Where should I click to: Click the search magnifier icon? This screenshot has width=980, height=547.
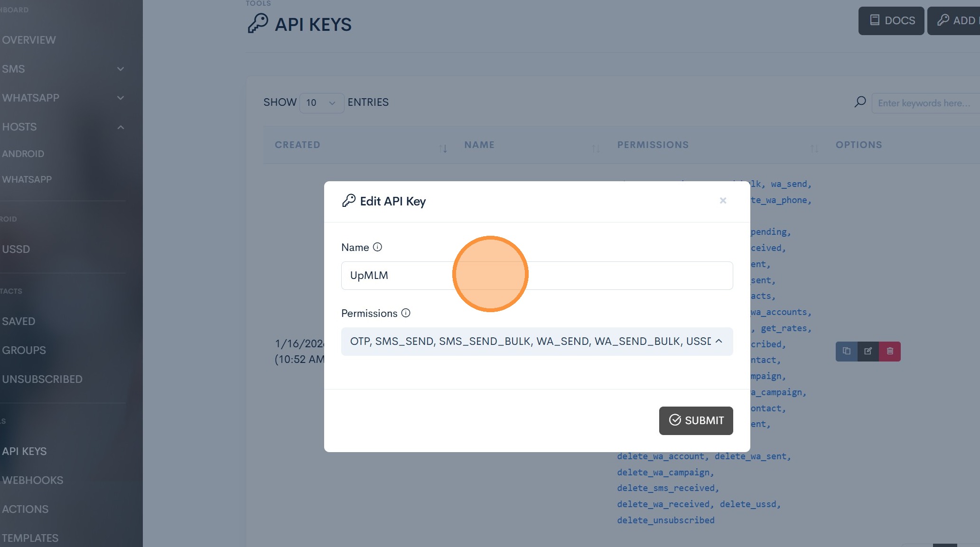(860, 102)
